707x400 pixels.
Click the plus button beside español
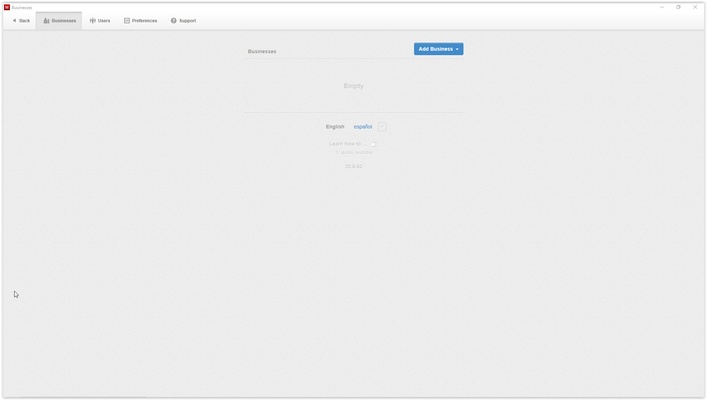pyautogui.click(x=382, y=127)
